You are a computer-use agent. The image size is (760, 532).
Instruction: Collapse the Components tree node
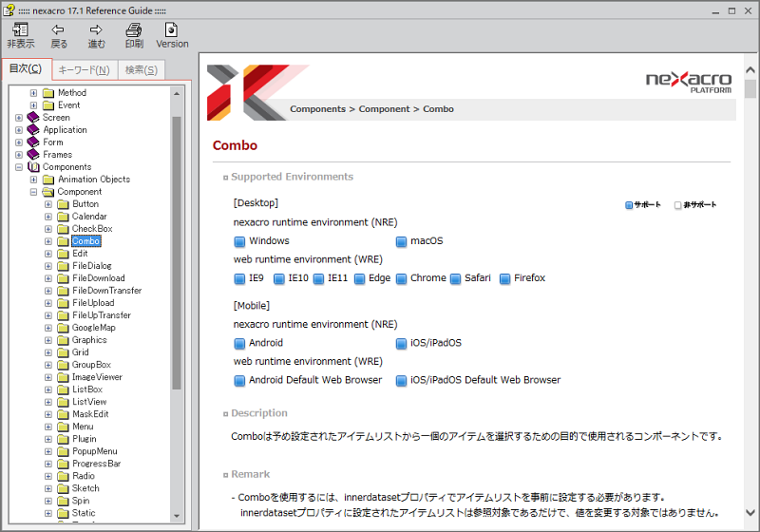(x=19, y=167)
